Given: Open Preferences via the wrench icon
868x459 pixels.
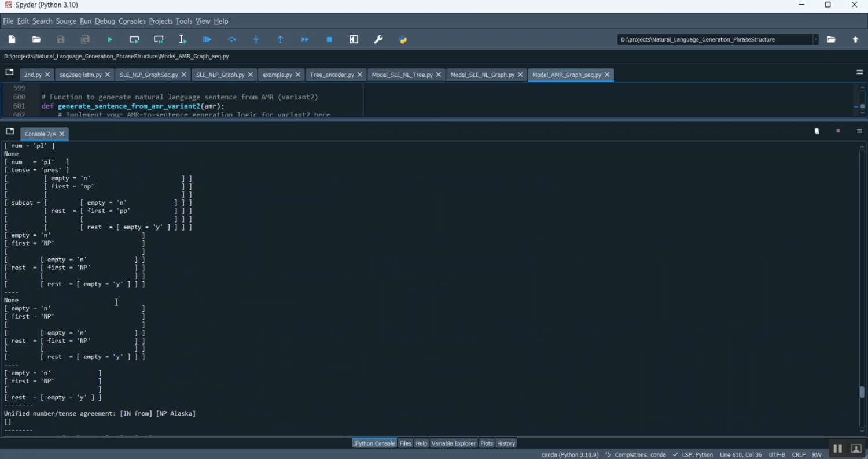Looking at the screenshot, I should click(378, 39).
